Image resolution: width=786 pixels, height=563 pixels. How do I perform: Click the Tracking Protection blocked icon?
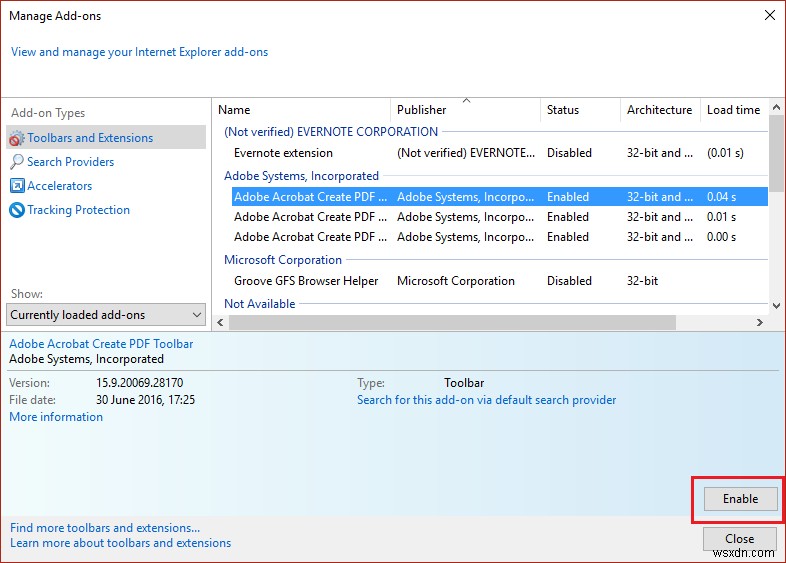coord(17,210)
